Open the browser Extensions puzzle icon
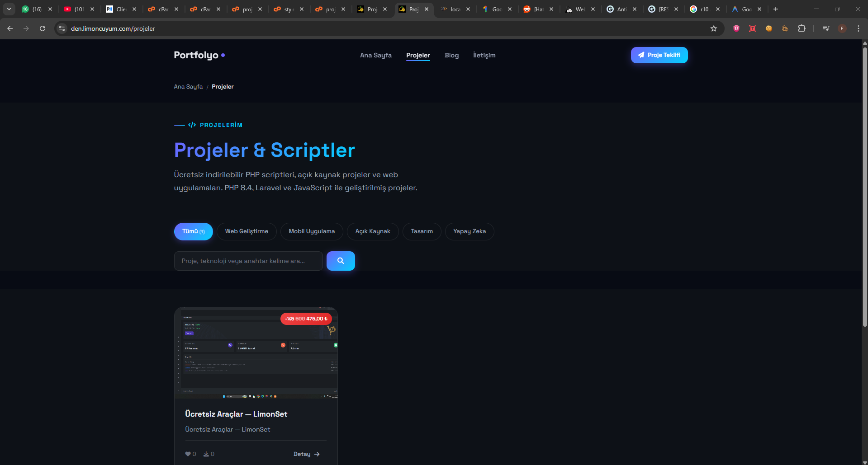The image size is (868, 465). pyautogui.click(x=802, y=28)
